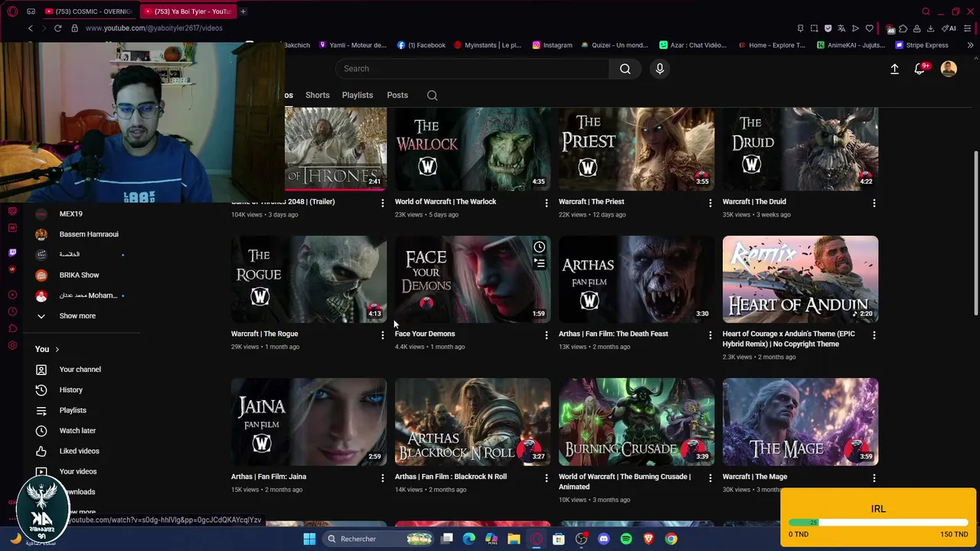Play The Priest video thumbnail
The image size is (980, 551).
636,149
